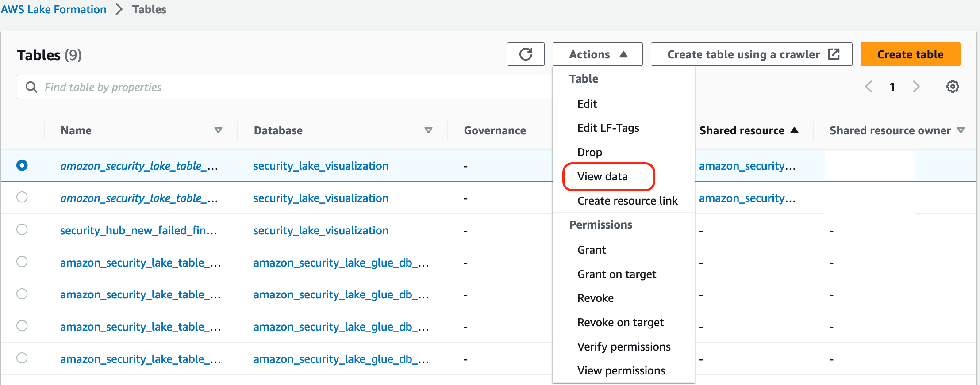Open security_hub_new_failed_fin table link
Screen dimensions: 980x385
point(138,230)
